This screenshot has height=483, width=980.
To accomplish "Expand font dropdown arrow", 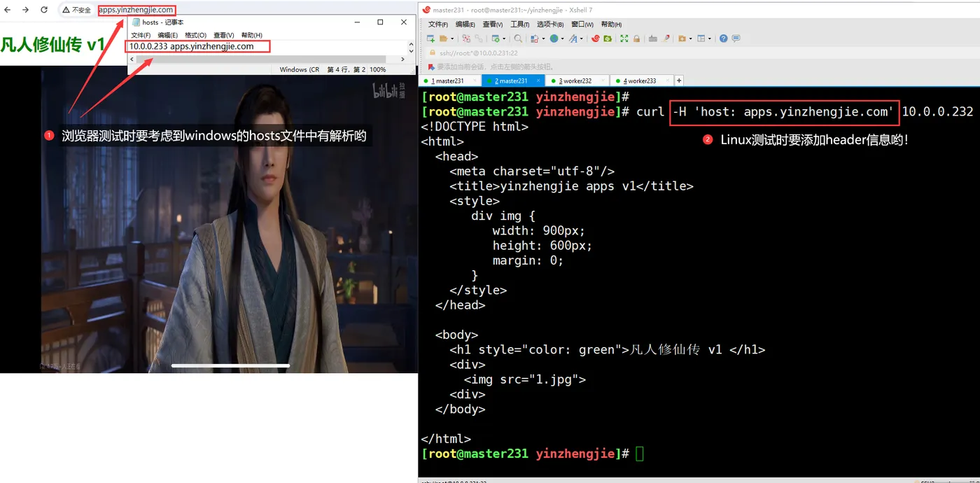I will click(x=582, y=38).
